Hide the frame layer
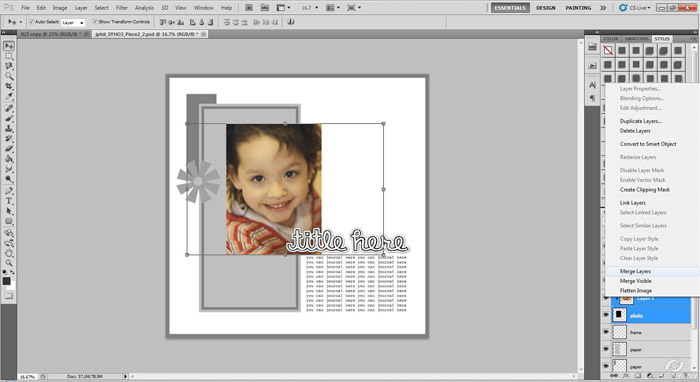This screenshot has height=382, width=700. (606, 332)
